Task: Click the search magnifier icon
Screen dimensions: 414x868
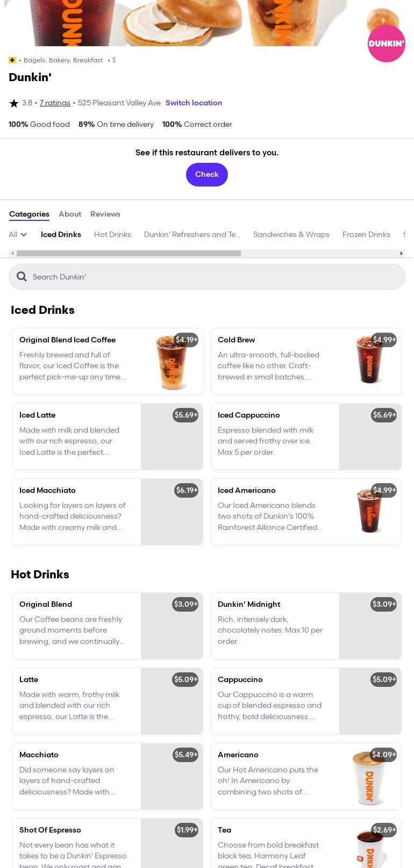Action: coord(22,276)
